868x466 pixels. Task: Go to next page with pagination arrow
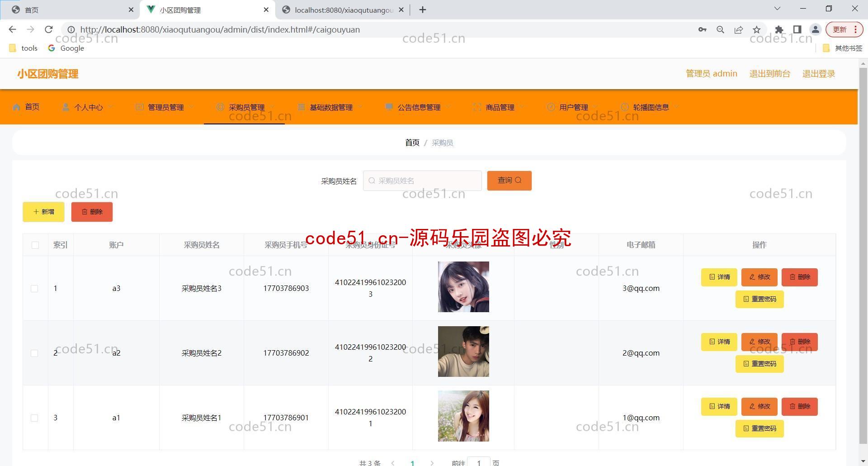point(432,463)
